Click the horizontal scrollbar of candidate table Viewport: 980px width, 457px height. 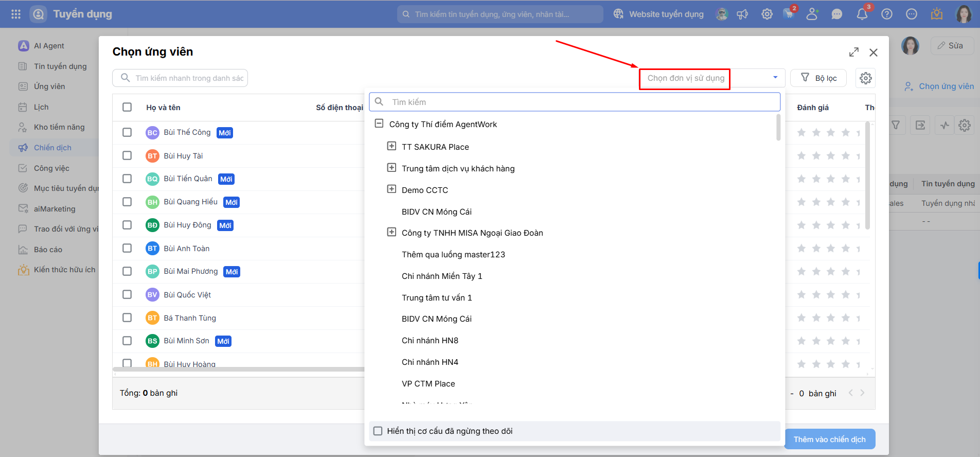[238, 369]
